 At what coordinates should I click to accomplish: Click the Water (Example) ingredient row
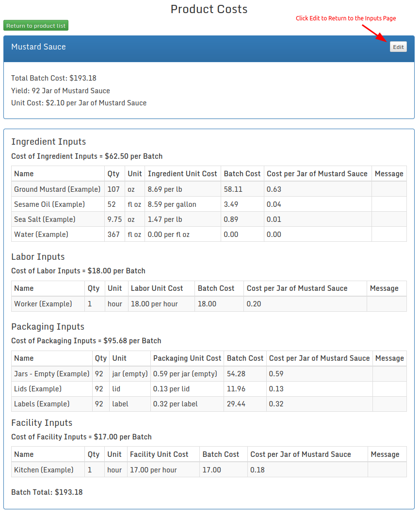41,235
